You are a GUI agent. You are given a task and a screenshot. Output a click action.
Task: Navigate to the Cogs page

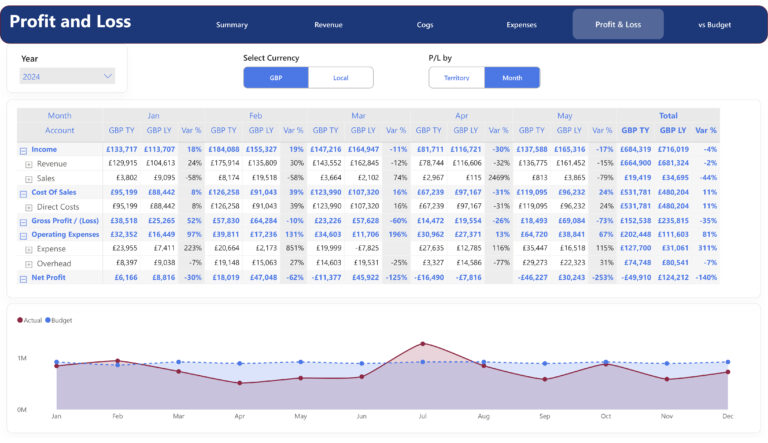pyautogui.click(x=425, y=24)
